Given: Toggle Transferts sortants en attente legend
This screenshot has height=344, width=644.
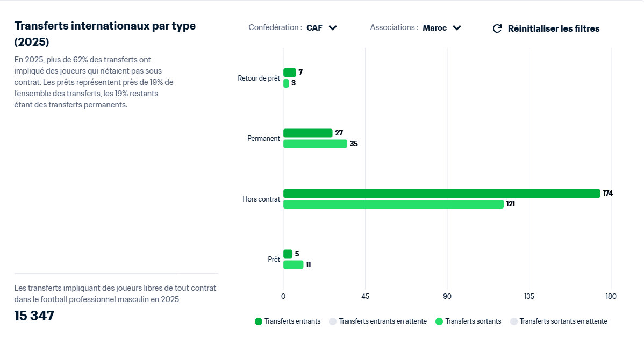Looking at the screenshot, I should [x=563, y=321].
